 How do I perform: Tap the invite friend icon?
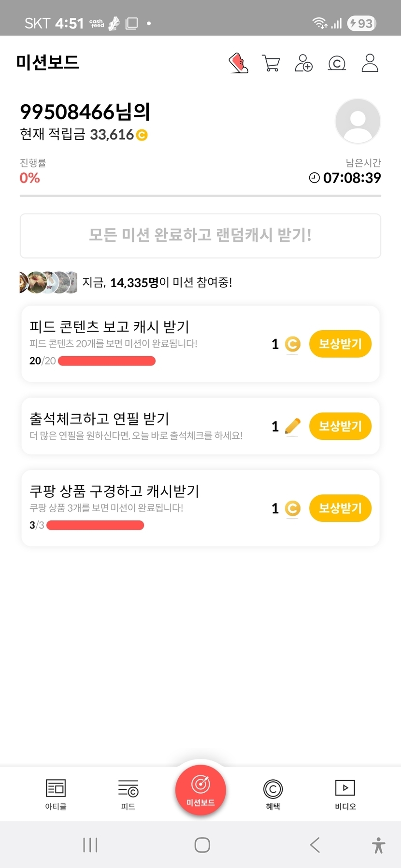coord(304,63)
